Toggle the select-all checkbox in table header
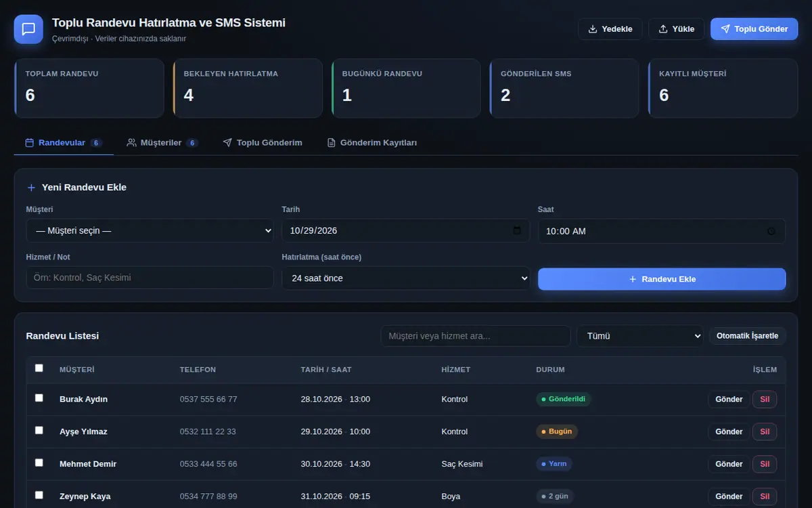 (39, 368)
